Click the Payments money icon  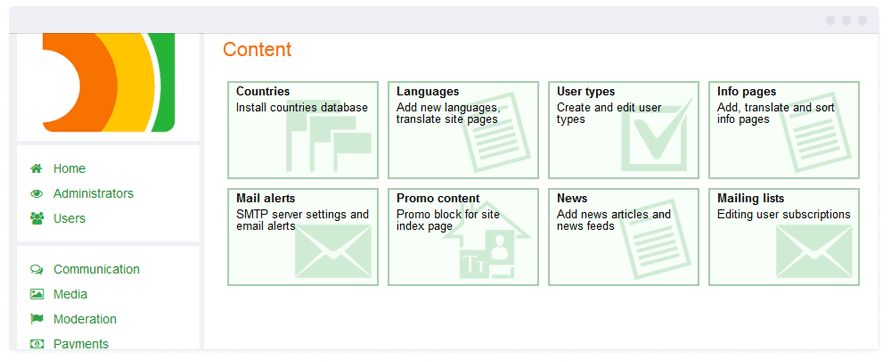point(37,344)
